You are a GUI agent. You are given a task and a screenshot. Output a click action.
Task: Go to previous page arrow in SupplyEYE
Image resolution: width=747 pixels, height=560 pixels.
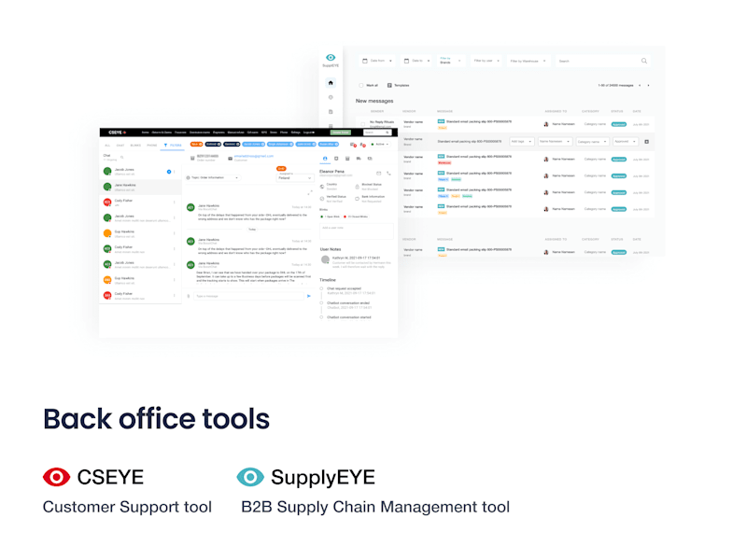(x=640, y=85)
